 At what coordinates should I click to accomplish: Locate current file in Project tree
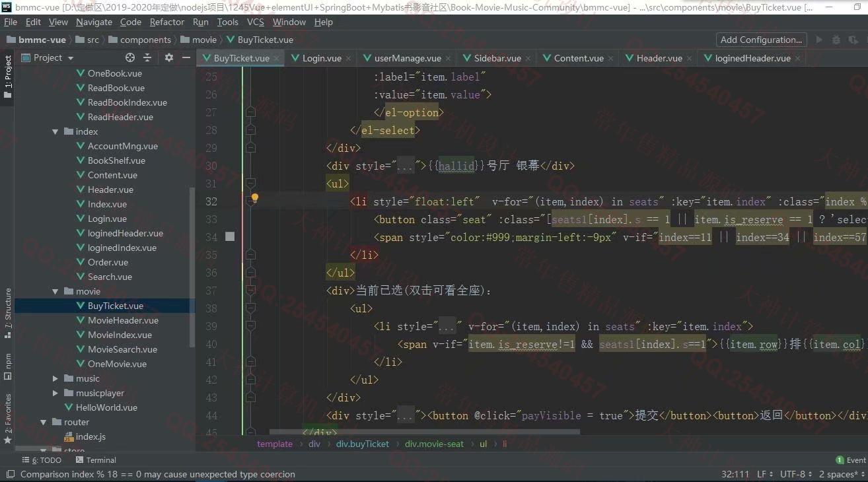pos(129,57)
